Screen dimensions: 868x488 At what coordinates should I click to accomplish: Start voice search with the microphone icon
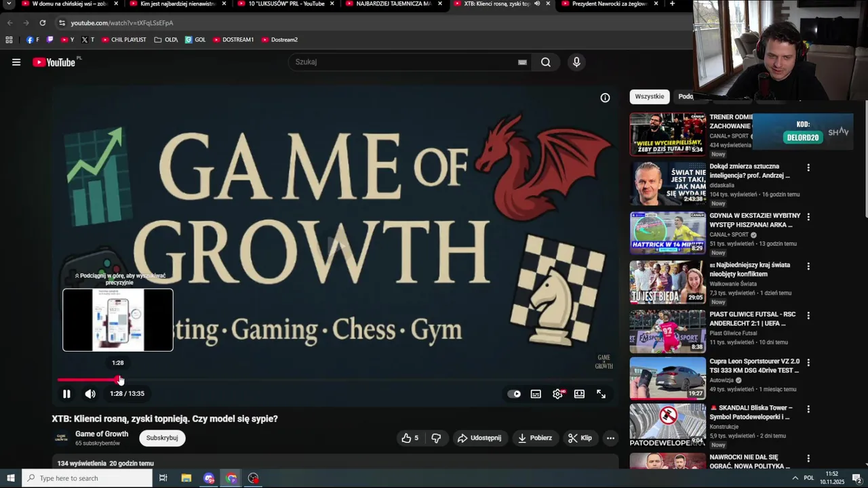click(x=576, y=62)
